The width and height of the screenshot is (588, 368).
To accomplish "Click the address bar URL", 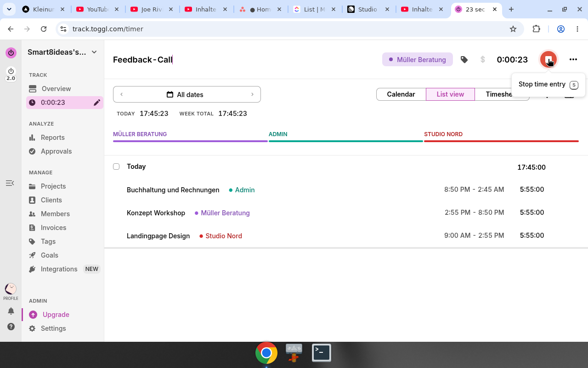I will pos(108,29).
